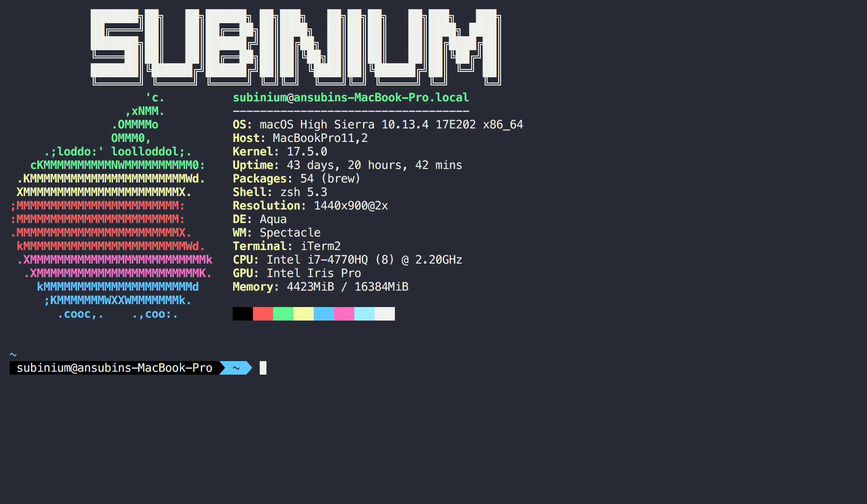Click the Shell zsh 5.3 entry

pyautogui.click(x=280, y=192)
